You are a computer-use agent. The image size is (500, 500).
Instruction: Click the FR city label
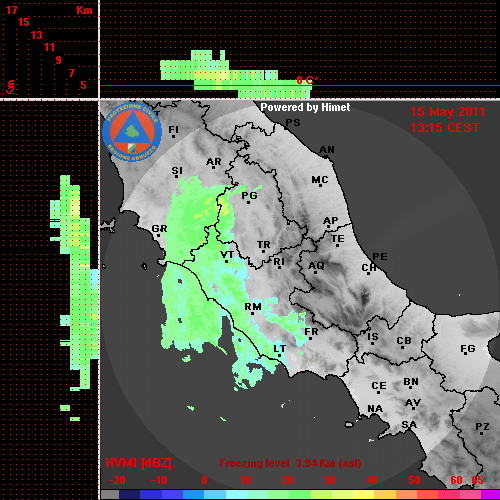point(311,332)
